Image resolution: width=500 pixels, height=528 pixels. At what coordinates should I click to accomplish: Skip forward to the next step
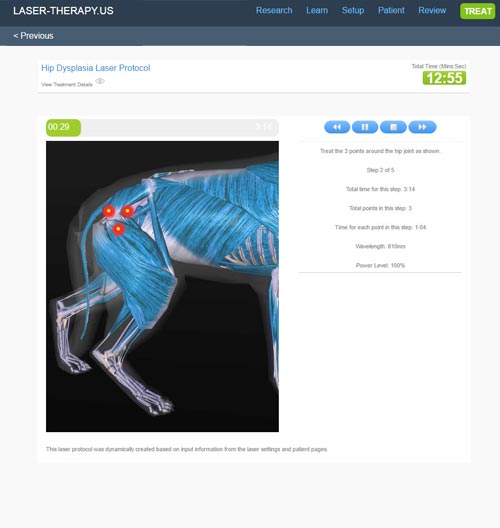click(422, 127)
